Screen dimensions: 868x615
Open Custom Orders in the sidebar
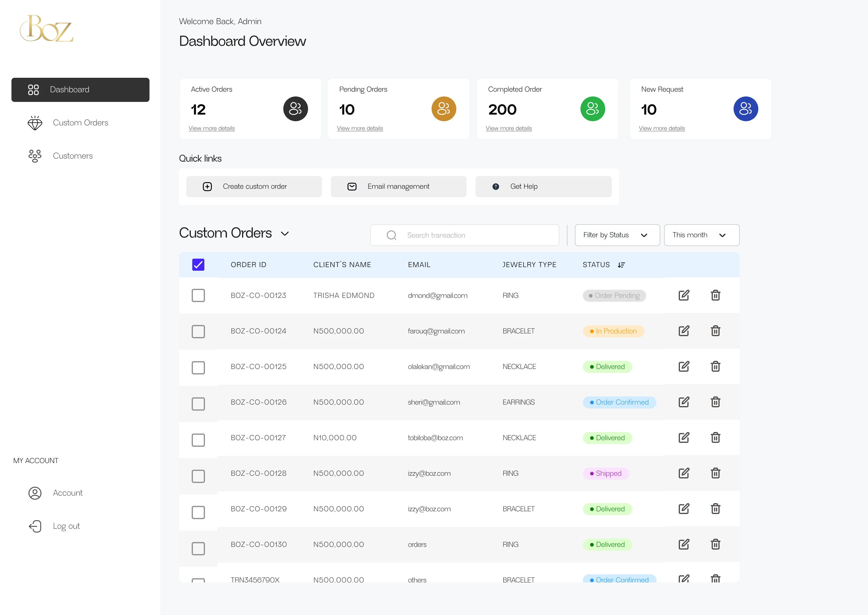click(80, 123)
